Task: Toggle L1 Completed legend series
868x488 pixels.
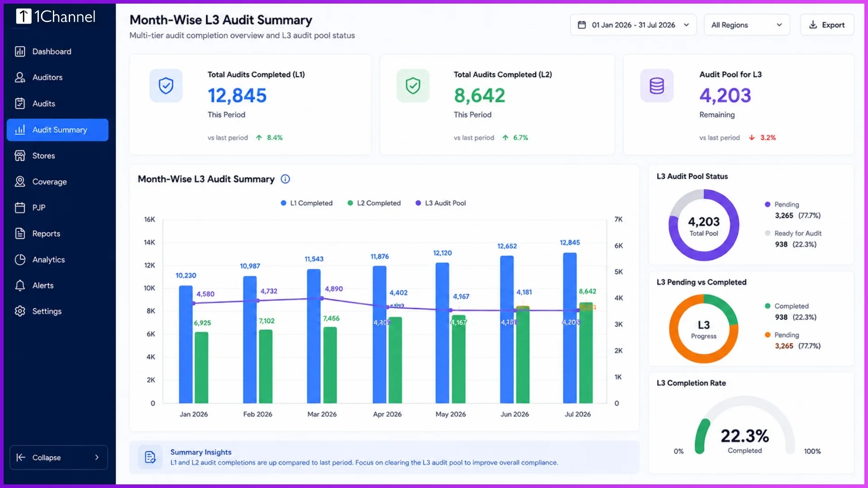Action: [307, 203]
